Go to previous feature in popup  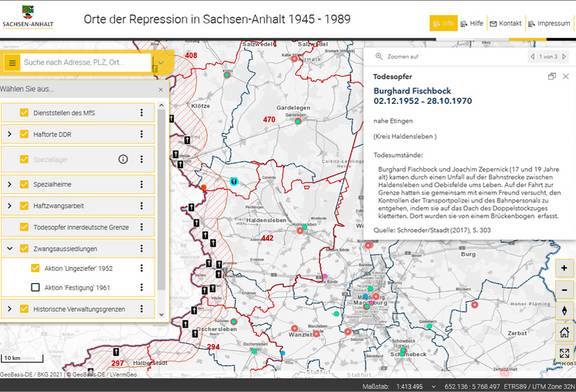(x=532, y=57)
